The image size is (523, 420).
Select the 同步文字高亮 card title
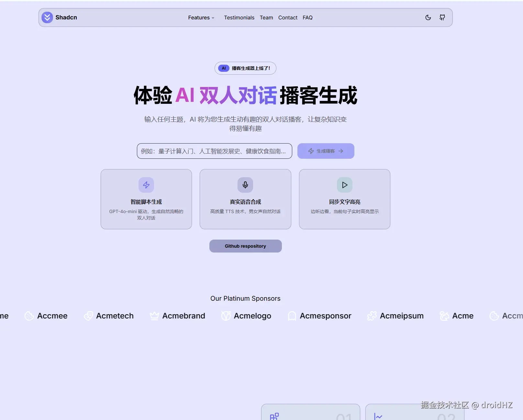tap(345, 202)
